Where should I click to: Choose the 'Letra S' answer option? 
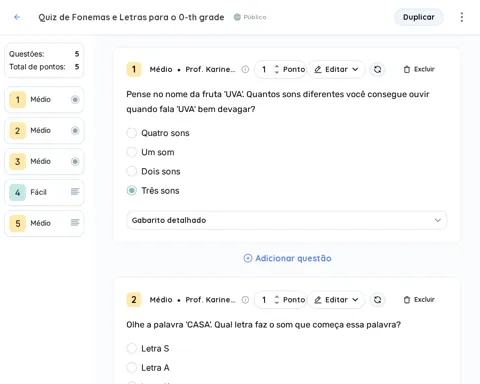(132, 348)
